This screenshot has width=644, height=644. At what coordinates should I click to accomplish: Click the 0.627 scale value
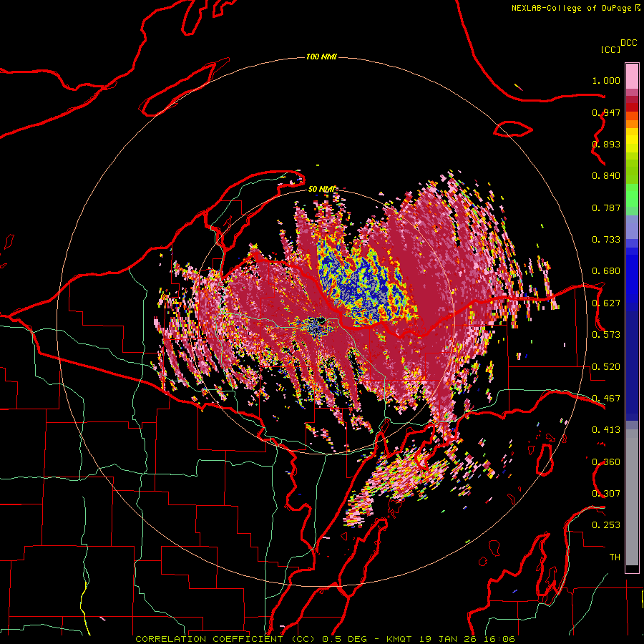606,303
